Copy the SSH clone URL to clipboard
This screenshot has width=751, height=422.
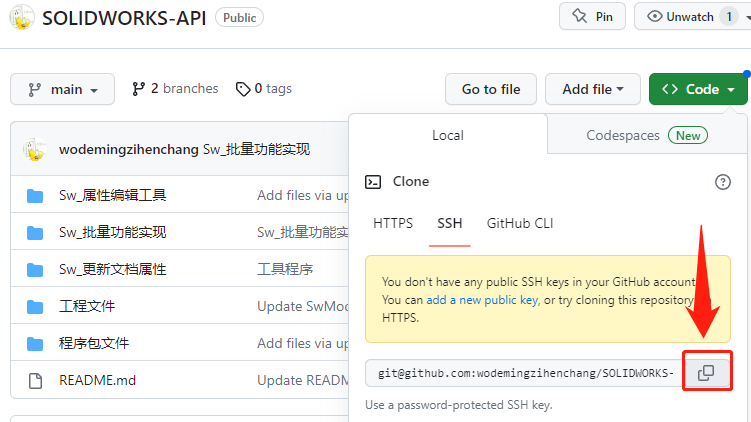click(706, 373)
